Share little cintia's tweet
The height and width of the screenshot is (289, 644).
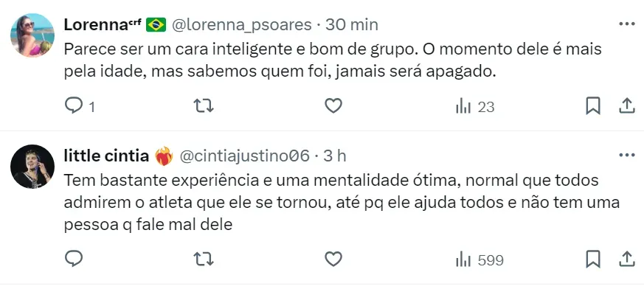(627, 260)
